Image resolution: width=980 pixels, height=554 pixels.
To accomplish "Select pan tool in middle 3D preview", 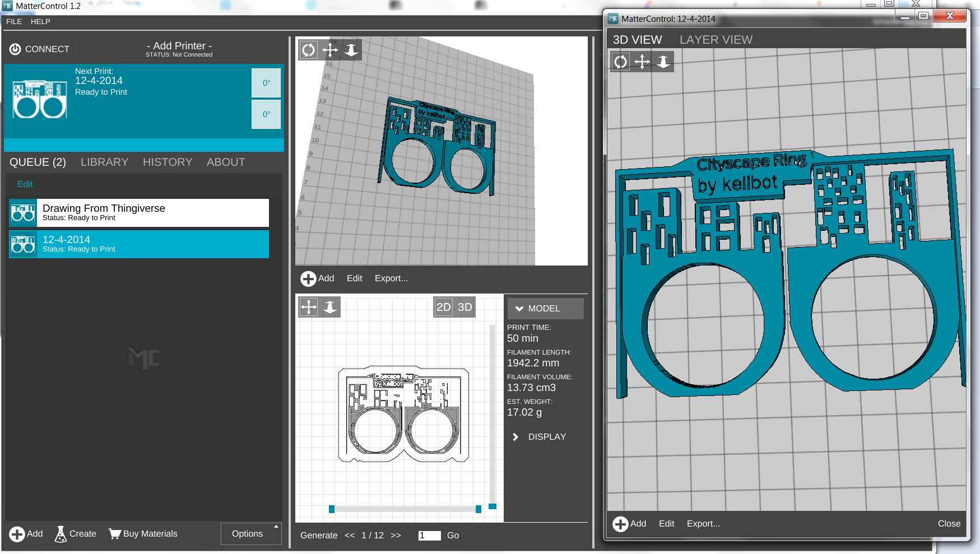I will [330, 50].
